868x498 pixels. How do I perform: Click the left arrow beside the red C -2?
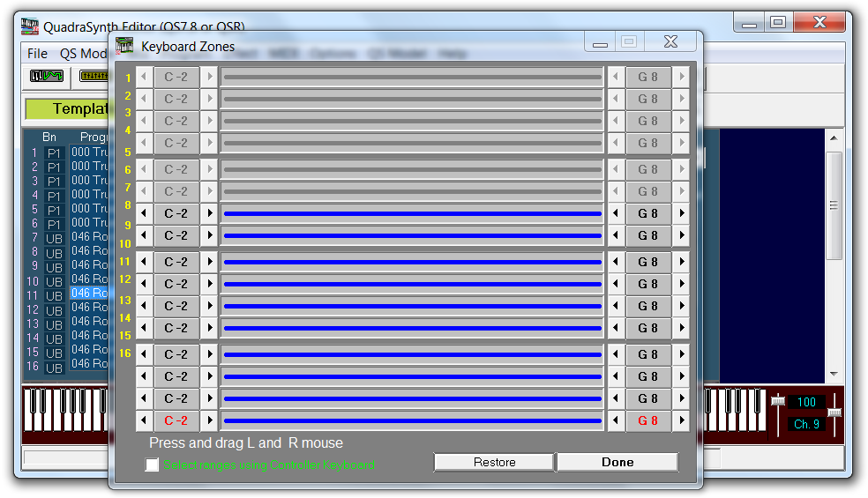[144, 420]
